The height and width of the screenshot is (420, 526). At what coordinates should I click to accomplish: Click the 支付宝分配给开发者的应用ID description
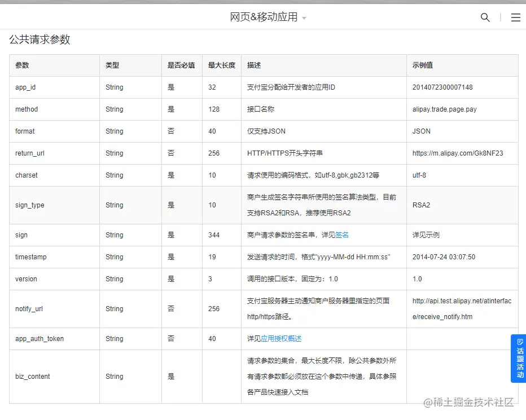click(291, 87)
